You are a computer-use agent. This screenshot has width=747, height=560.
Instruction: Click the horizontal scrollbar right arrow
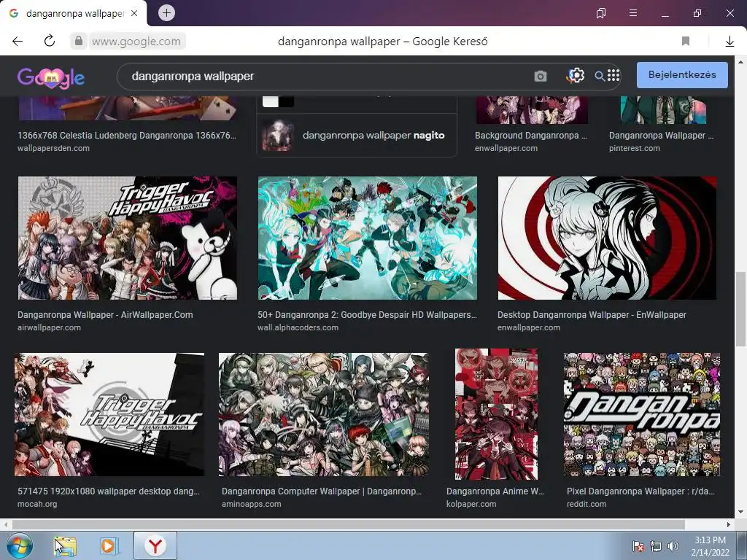[729, 524]
